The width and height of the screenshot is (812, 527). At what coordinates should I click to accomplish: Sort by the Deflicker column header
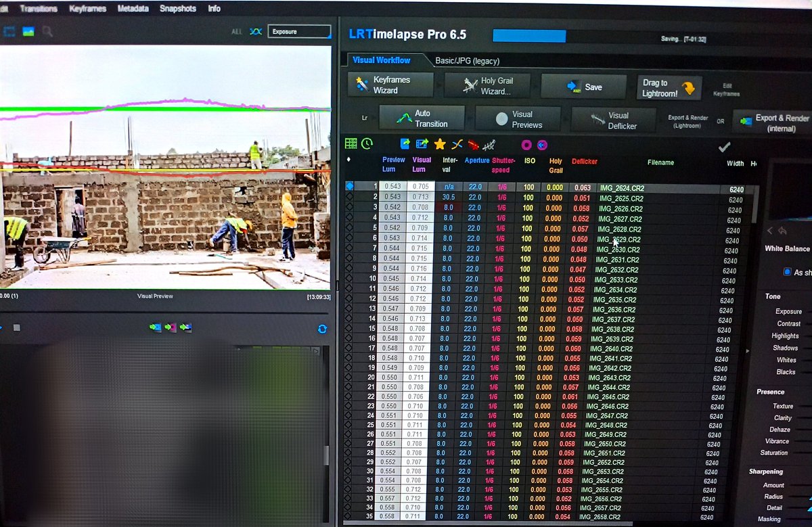coord(584,161)
